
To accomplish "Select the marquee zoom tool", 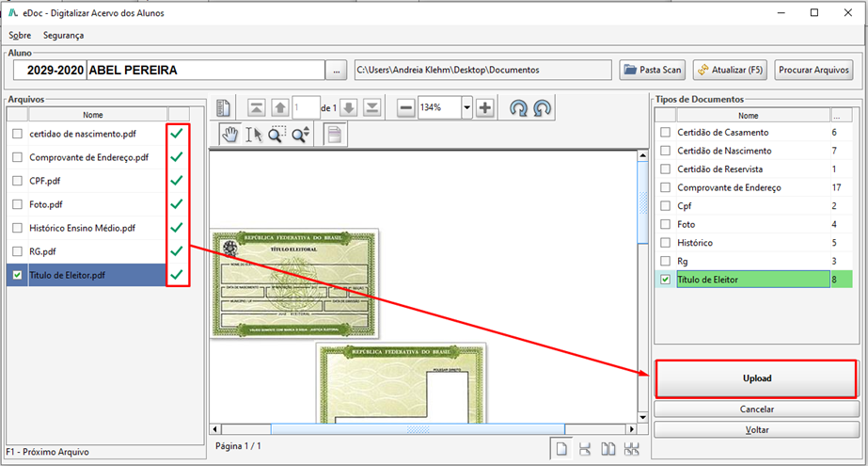I will click(x=276, y=134).
